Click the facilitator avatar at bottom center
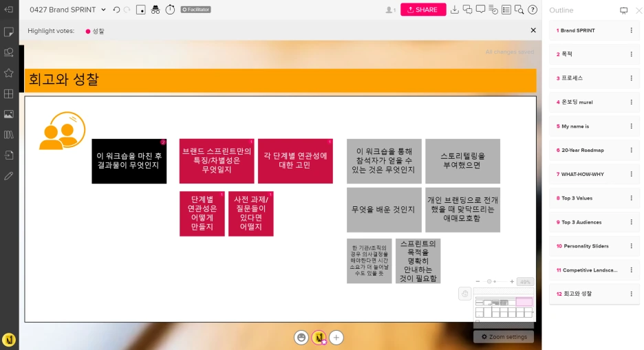 pyautogui.click(x=319, y=338)
